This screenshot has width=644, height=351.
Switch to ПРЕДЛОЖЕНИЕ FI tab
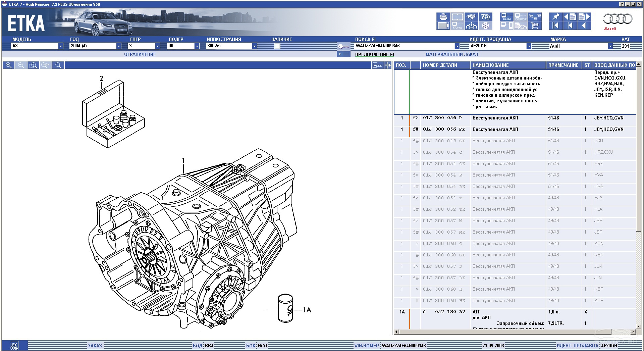click(x=374, y=54)
